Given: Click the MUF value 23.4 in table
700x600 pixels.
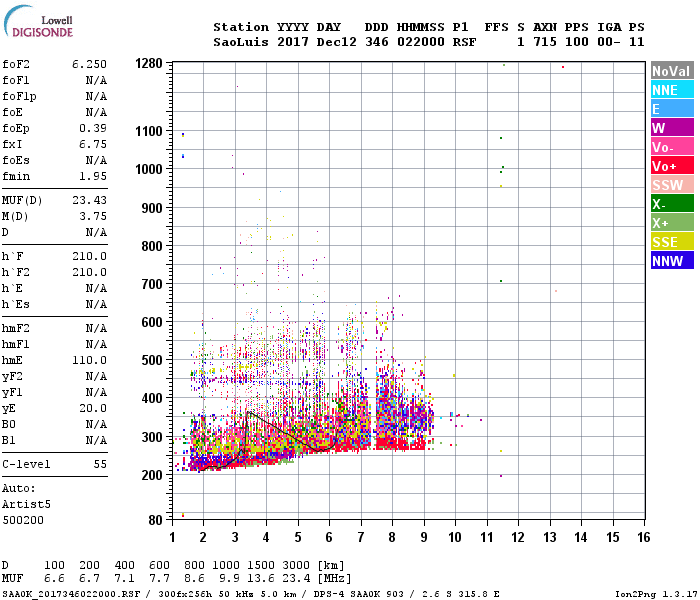Looking at the screenshot, I should (x=296, y=579).
